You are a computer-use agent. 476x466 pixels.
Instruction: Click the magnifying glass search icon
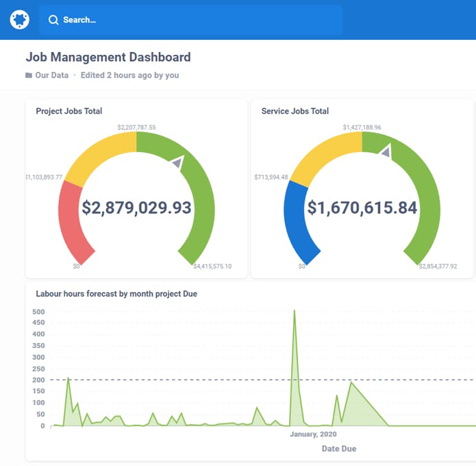(x=53, y=20)
